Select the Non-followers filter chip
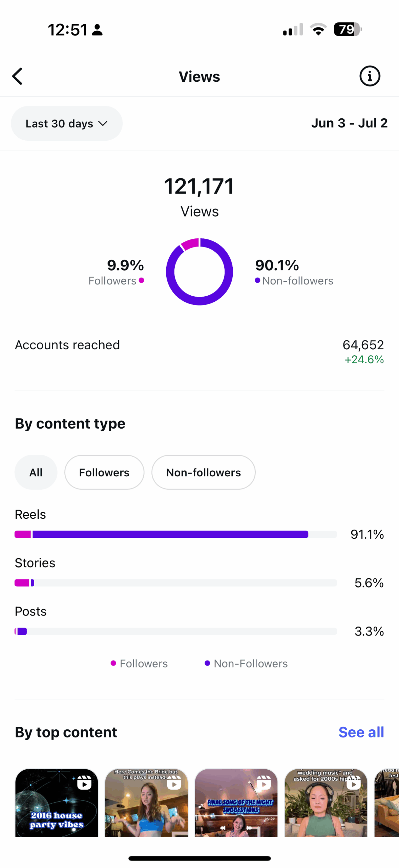Image resolution: width=399 pixels, height=868 pixels. [203, 472]
